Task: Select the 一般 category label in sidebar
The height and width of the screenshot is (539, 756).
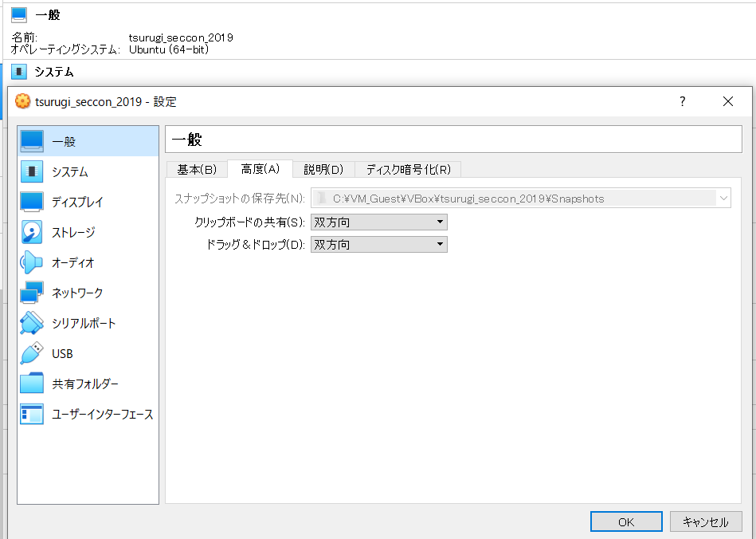Action: [x=64, y=141]
